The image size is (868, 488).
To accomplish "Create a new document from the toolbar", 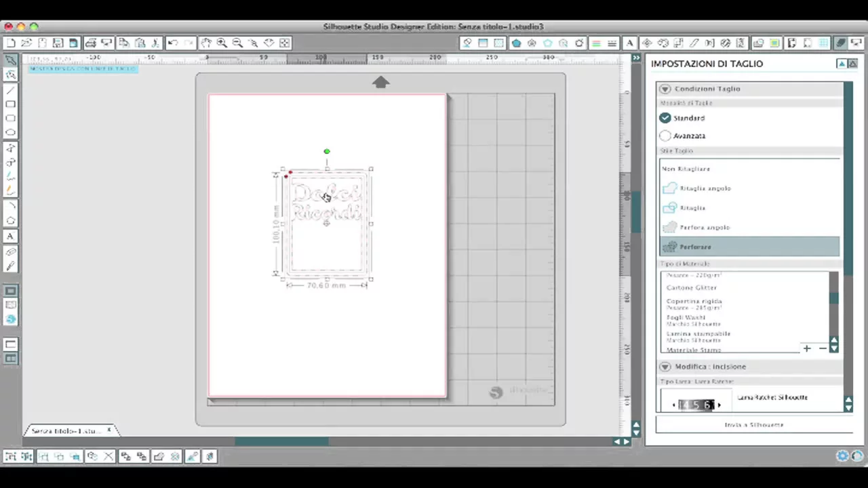I will tap(10, 43).
